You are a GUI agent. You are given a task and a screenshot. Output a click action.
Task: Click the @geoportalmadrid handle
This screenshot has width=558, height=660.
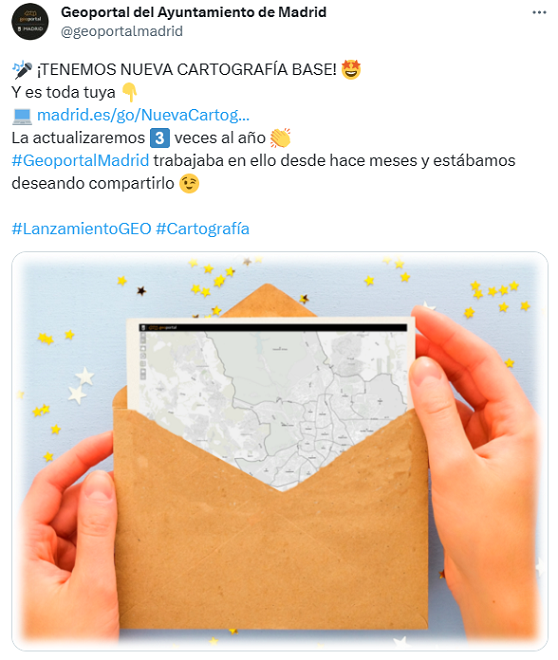[122, 31]
